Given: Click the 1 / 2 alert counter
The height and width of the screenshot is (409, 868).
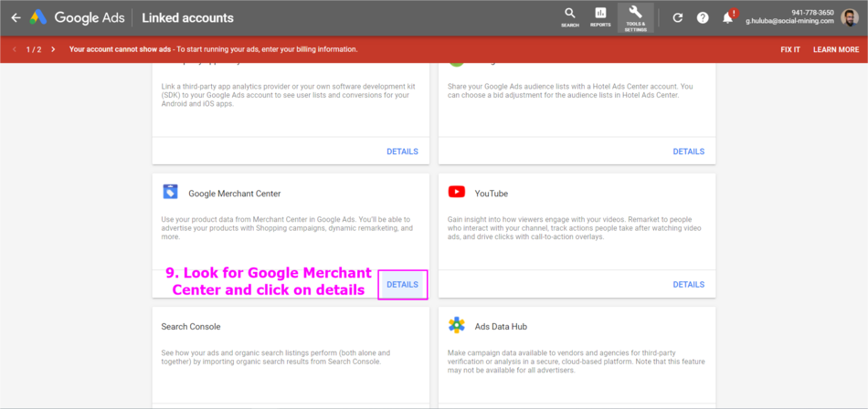Looking at the screenshot, I should point(34,49).
